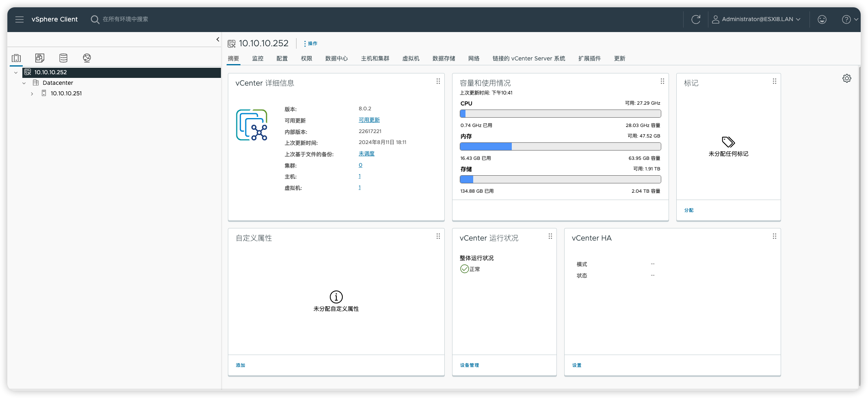Click the info icon in 自定义属性 card
868x398 pixels.
click(336, 297)
